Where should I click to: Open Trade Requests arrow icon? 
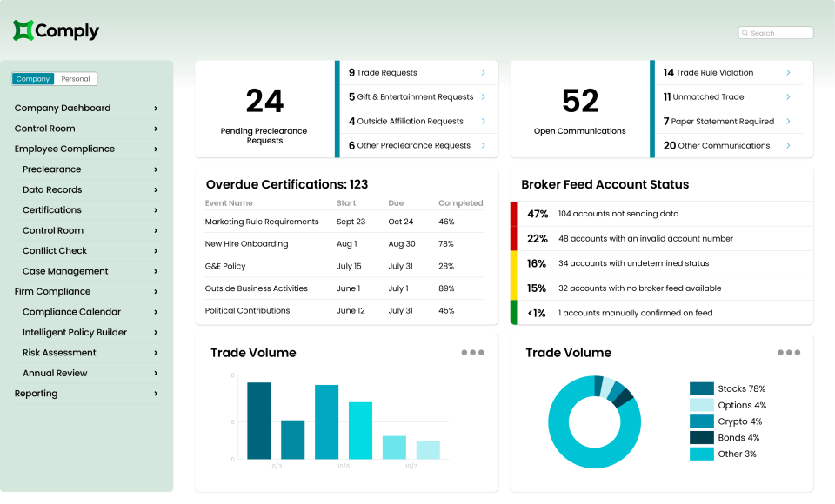click(483, 73)
